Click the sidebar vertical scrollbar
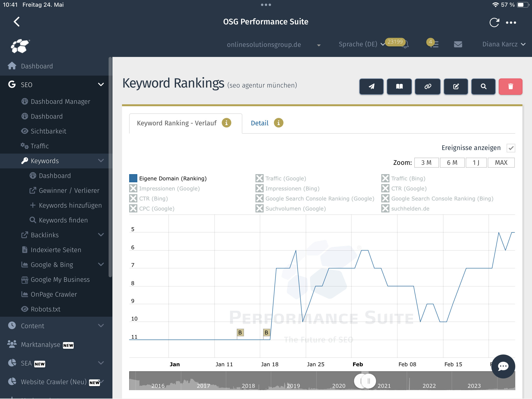Image resolution: width=532 pixels, height=399 pixels. coord(110,167)
